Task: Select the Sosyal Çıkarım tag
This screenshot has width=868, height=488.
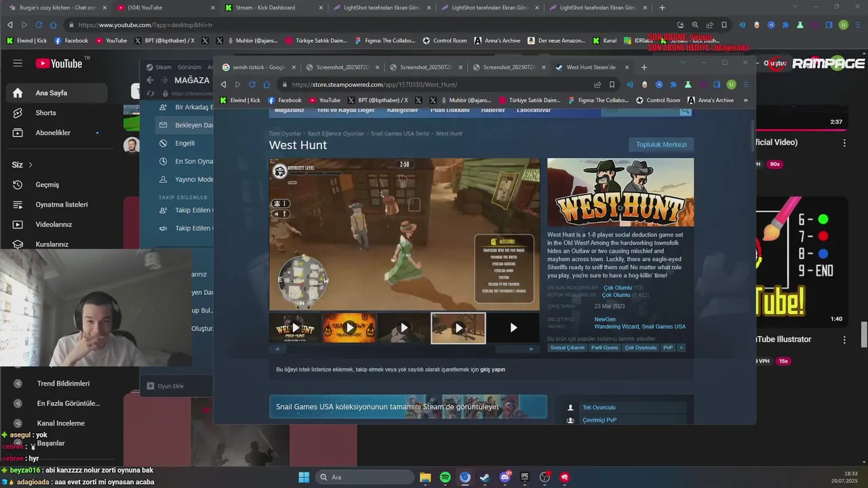Action: pyautogui.click(x=567, y=348)
